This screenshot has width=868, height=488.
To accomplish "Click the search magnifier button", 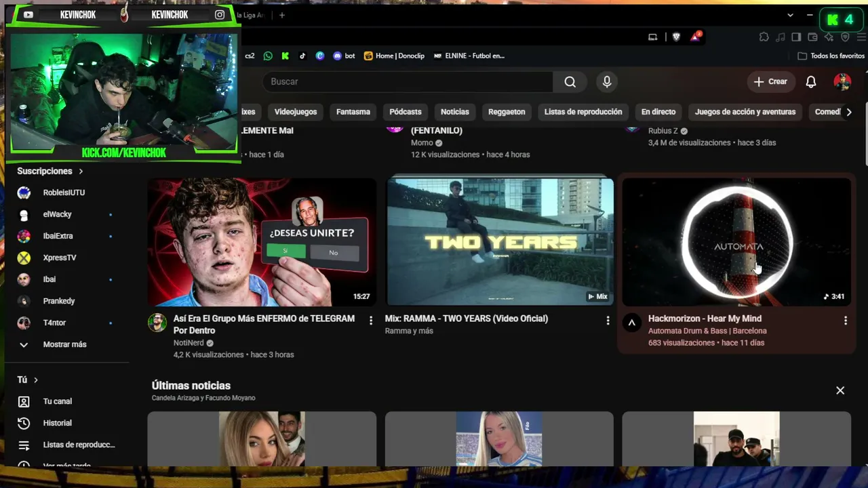I will tap(570, 82).
